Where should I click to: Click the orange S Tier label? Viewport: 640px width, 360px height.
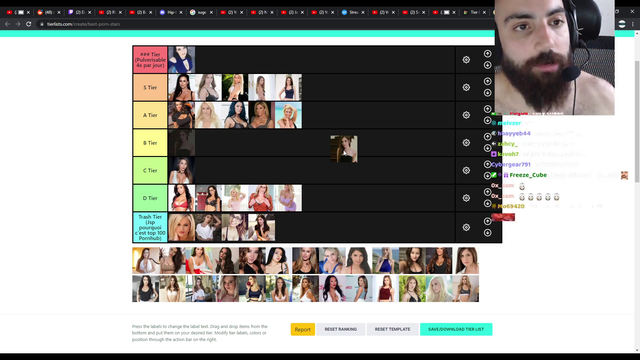pos(150,87)
